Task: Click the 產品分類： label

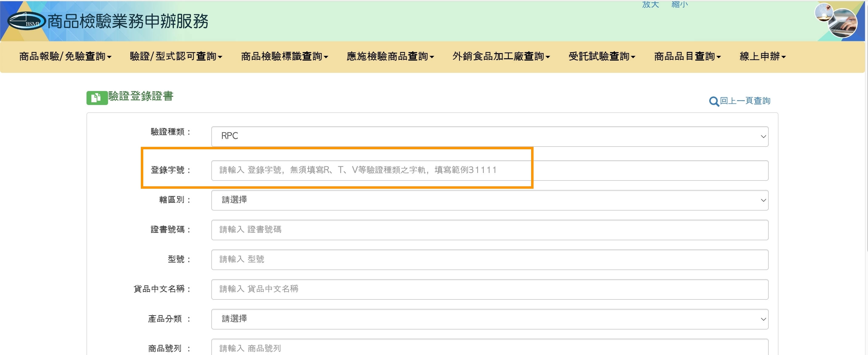Action: coord(169,319)
